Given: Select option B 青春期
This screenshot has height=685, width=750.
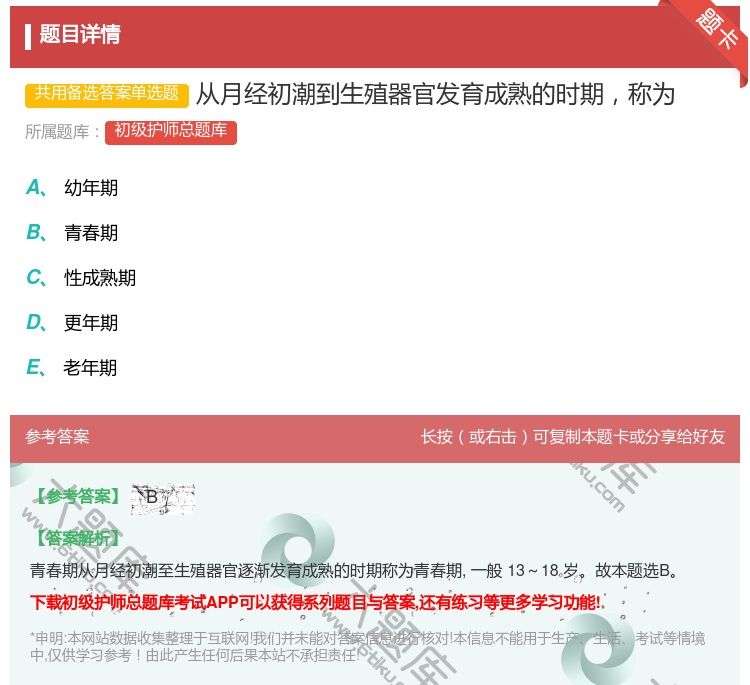Looking at the screenshot, I should point(72,232).
